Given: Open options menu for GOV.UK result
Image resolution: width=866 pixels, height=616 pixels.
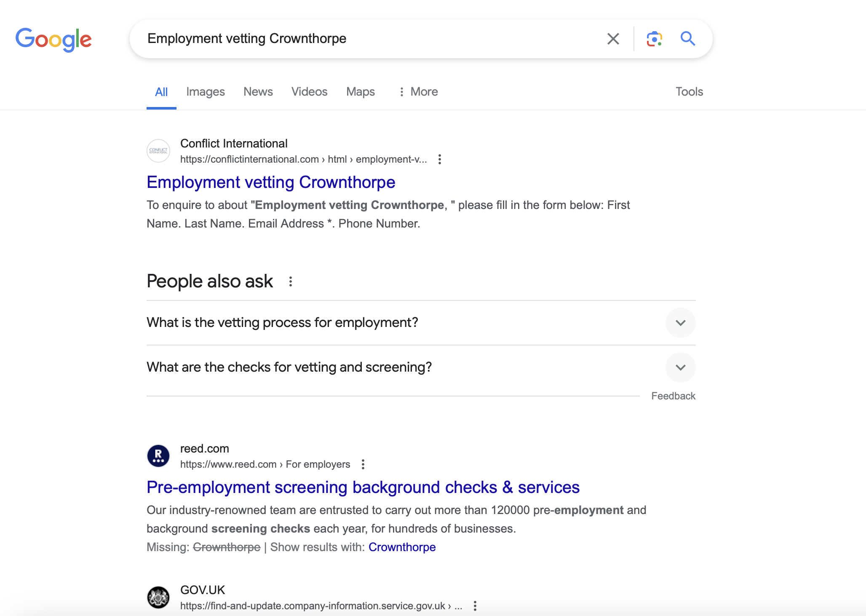Looking at the screenshot, I should pos(475,606).
